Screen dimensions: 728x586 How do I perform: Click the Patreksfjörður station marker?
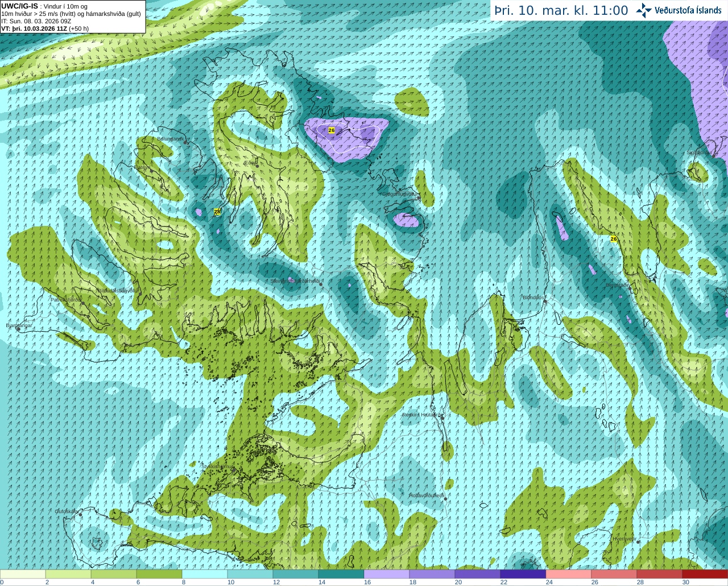pyautogui.click(x=83, y=303)
